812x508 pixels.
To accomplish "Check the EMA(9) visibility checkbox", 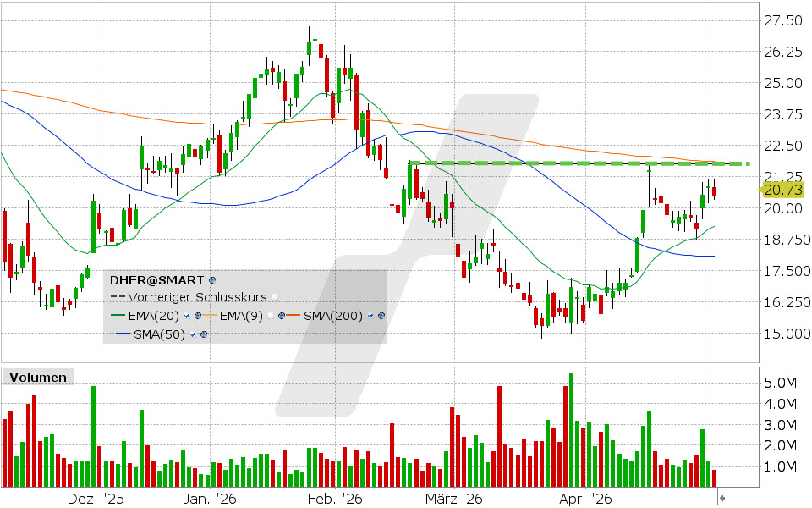I will pyautogui.click(x=271, y=316).
